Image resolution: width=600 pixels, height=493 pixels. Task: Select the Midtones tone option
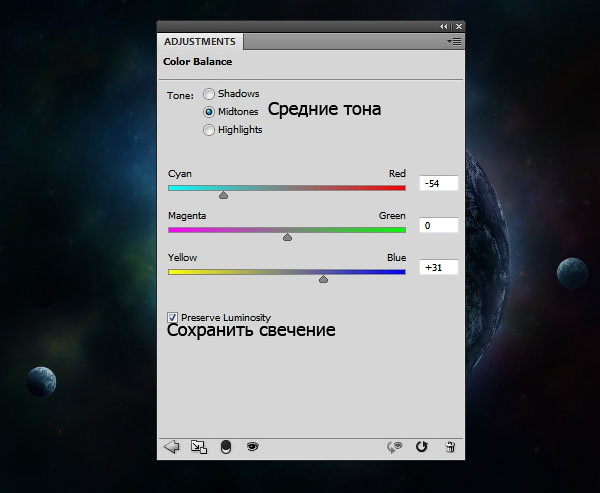pos(209,112)
